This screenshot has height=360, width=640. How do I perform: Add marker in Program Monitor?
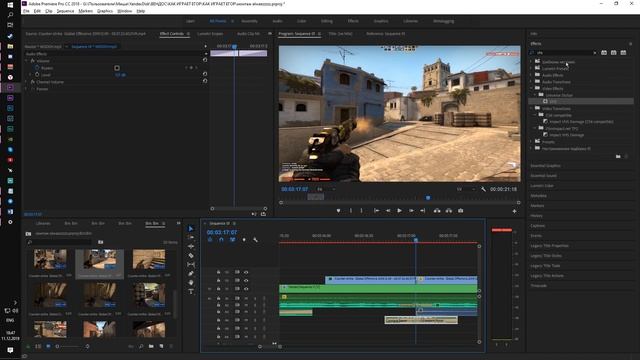click(338, 211)
